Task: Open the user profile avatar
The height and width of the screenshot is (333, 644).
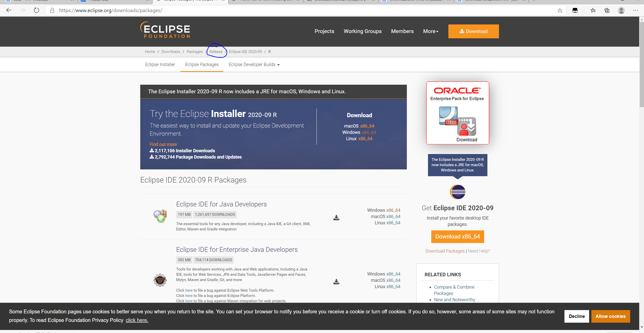Action: click(621, 10)
